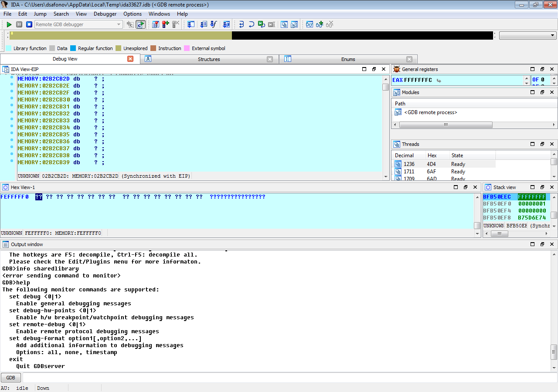Toggle the highlighted source-level debugging button
Image resolution: width=558 pixels, height=392 pixels.
coord(140,24)
